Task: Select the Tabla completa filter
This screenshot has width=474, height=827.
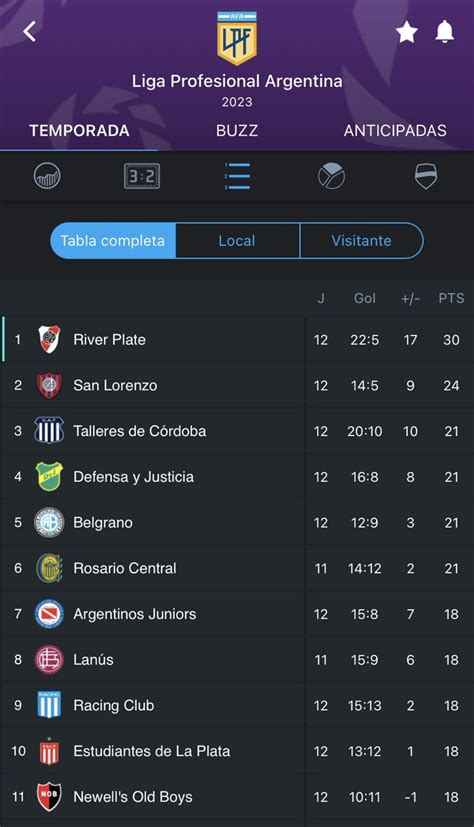Action: tap(113, 241)
